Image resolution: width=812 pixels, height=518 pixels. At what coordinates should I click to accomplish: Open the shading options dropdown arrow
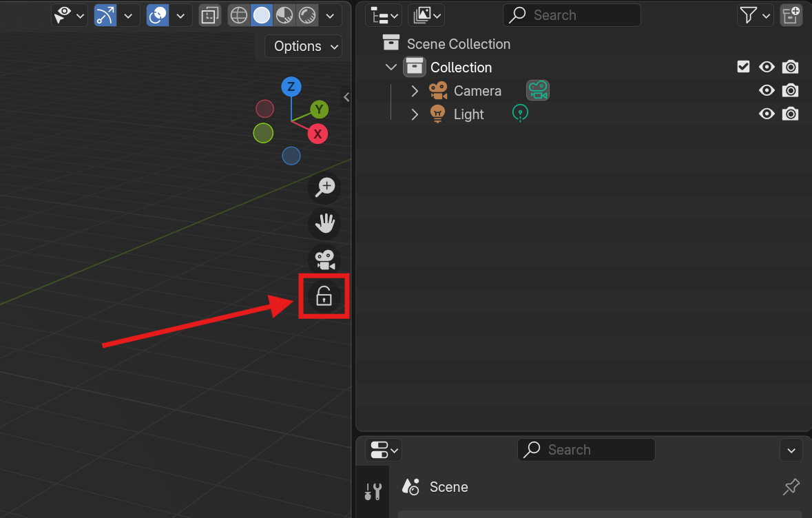(330, 16)
